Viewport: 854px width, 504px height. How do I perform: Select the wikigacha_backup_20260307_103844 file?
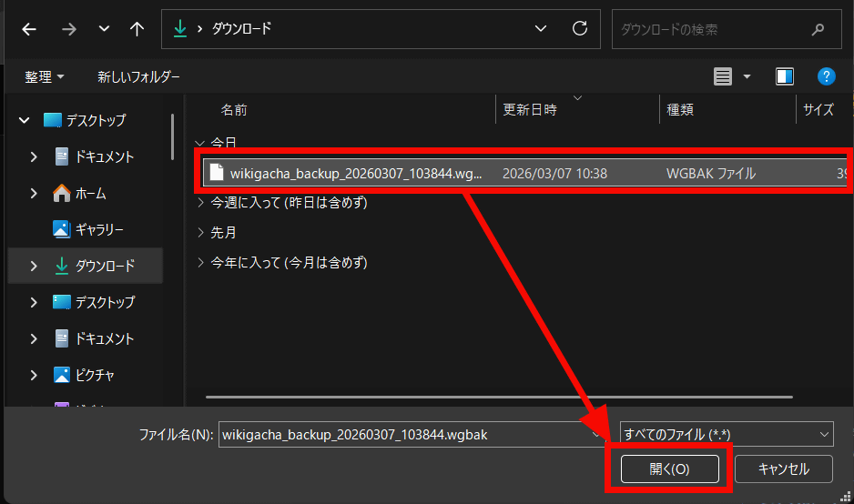click(525, 173)
